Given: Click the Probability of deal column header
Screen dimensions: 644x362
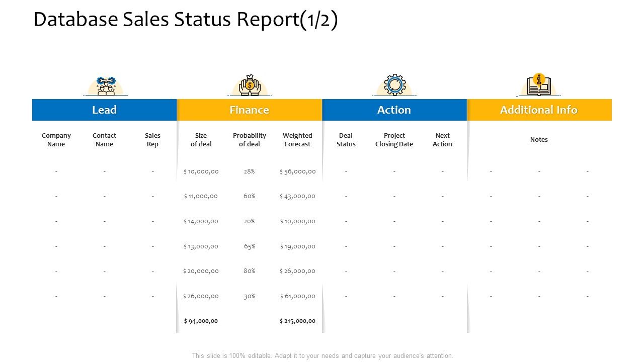Looking at the screenshot, I should tap(250, 140).
